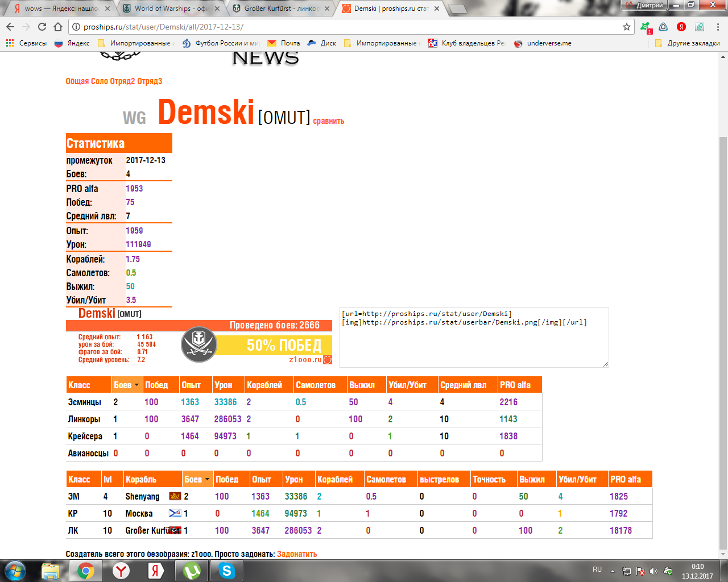Open uTorrent from the taskbar

[192, 570]
